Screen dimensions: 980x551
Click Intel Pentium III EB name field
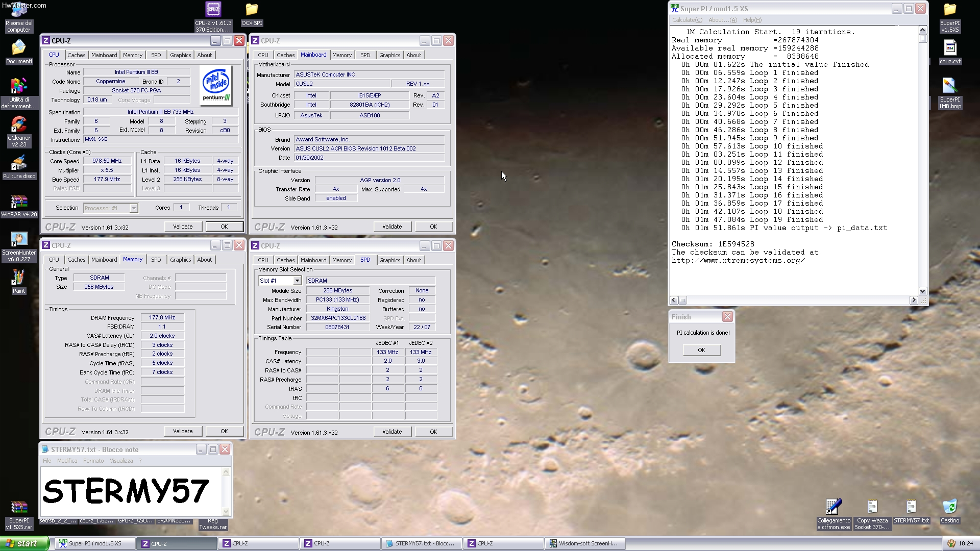pos(137,72)
